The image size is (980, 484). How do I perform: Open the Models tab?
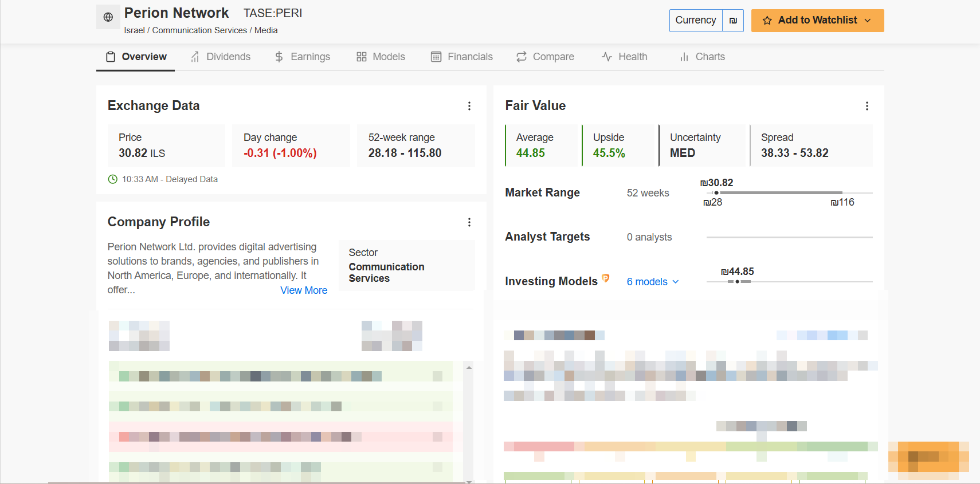[381, 57]
